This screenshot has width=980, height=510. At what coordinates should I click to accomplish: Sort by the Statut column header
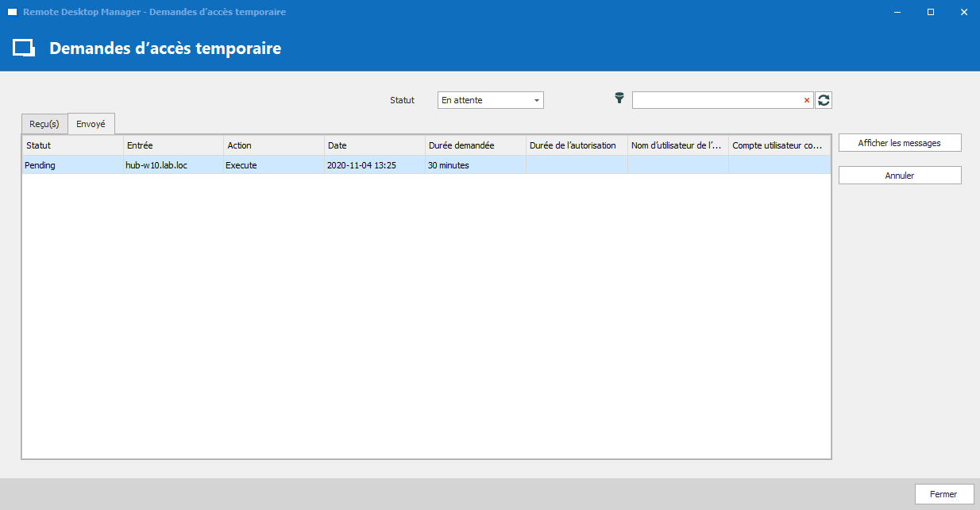[71, 145]
